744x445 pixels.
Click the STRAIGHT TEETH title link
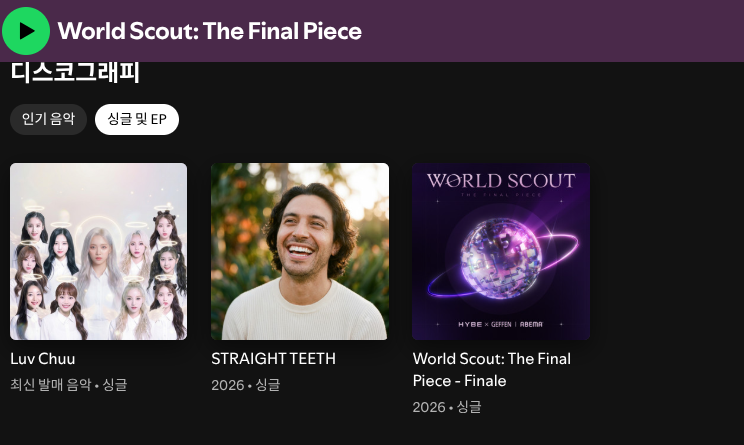273,359
